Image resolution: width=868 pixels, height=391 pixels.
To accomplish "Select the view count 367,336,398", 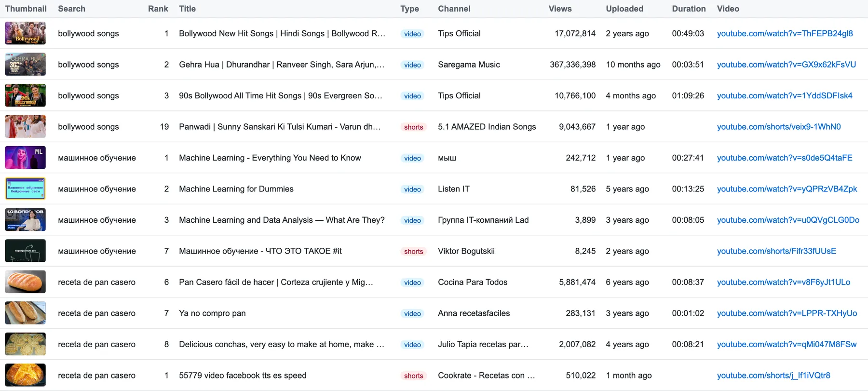I will tap(572, 64).
